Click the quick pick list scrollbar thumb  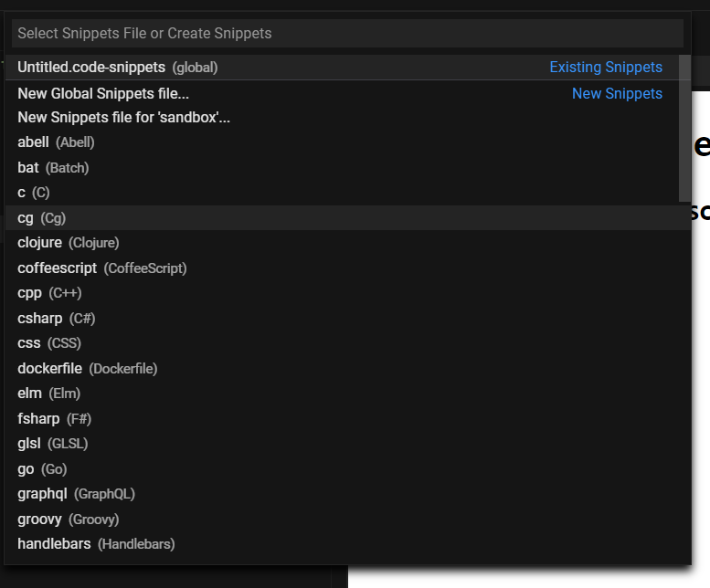[685, 128]
